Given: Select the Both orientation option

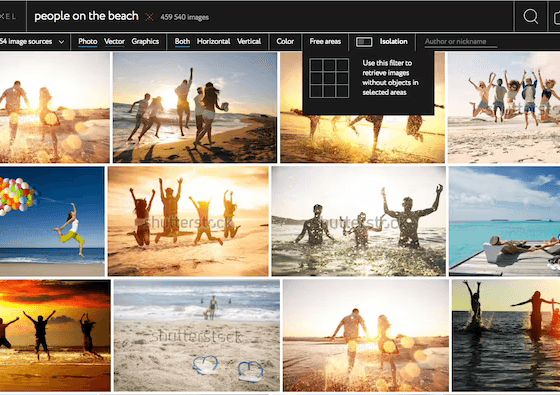Looking at the screenshot, I should pos(182,41).
